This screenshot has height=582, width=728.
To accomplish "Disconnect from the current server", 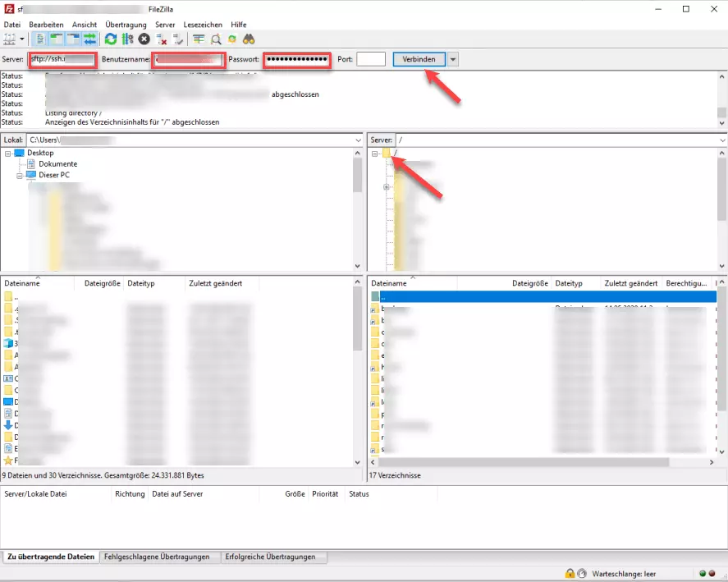I will pos(161,39).
